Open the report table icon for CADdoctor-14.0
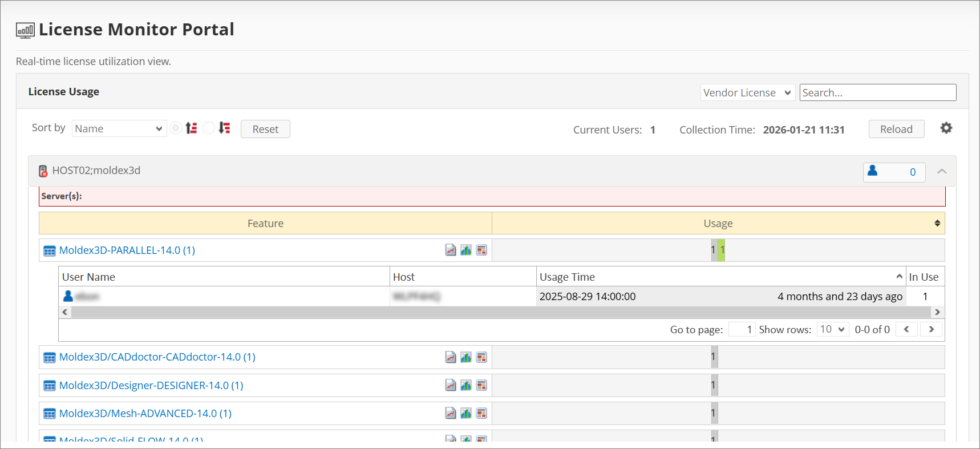980x449 pixels. 481,357
